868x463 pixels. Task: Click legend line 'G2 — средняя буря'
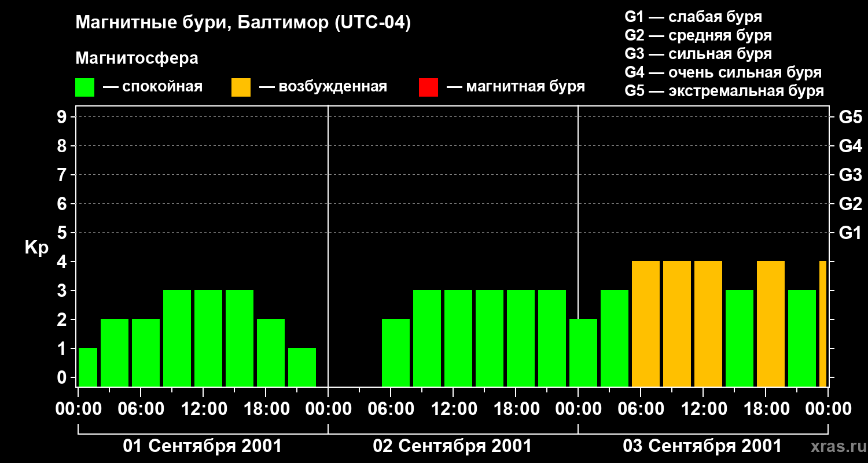[698, 35]
